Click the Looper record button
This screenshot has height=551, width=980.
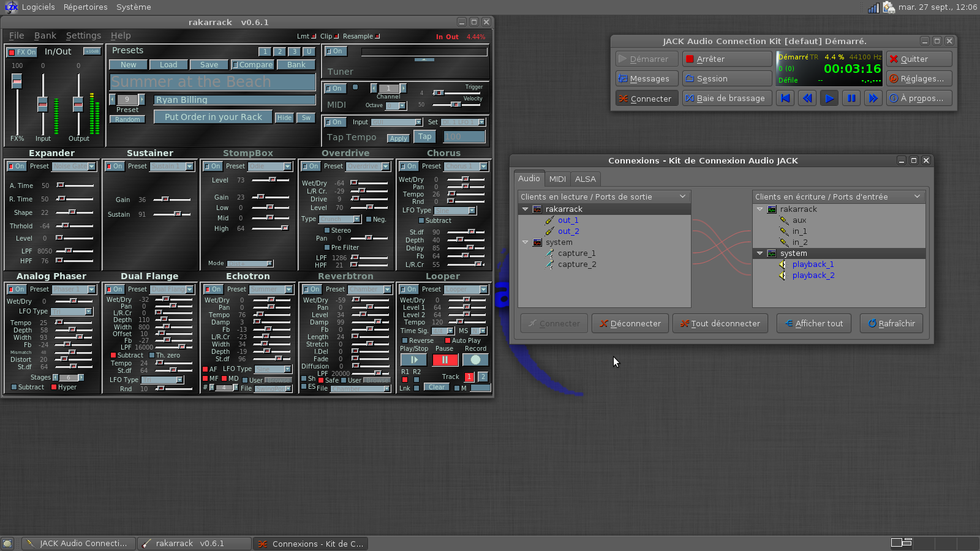pos(475,360)
